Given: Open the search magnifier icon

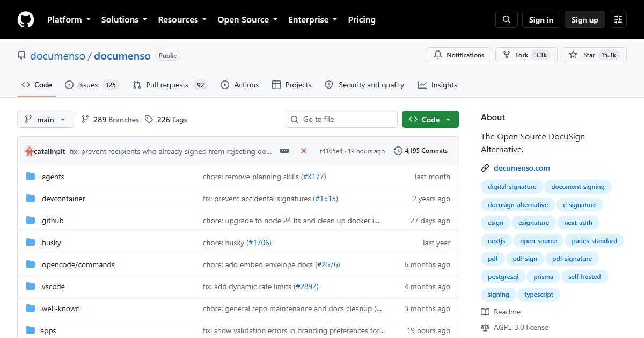Looking at the screenshot, I should 507,20.
